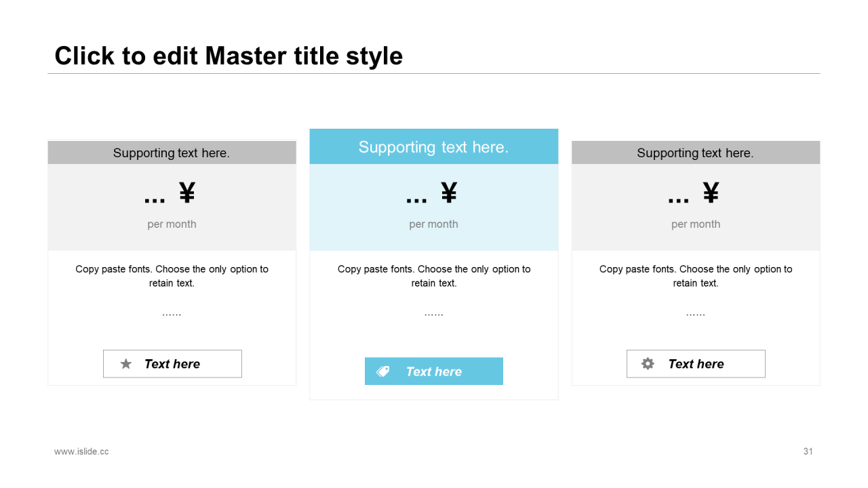Click the right card's "Text here" label
The image size is (868, 488).
[696, 364]
